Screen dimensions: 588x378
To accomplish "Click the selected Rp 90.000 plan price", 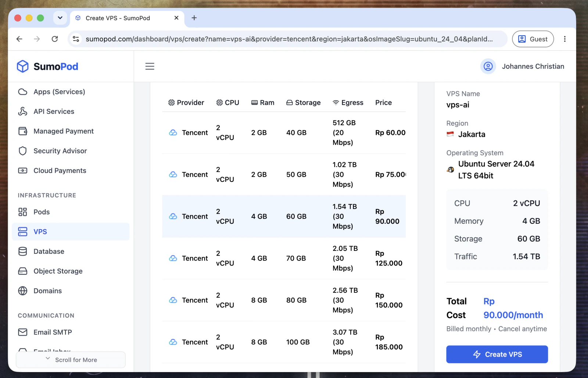I will coord(387,216).
